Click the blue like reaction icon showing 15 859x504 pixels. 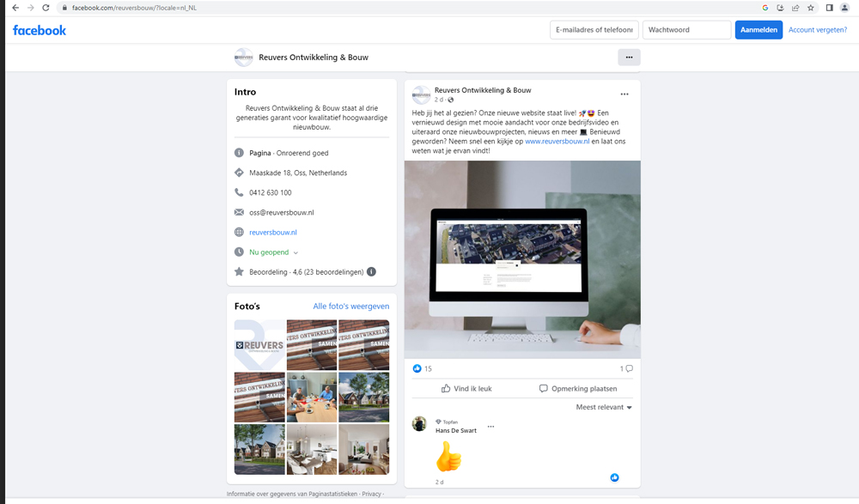(417, 368)
